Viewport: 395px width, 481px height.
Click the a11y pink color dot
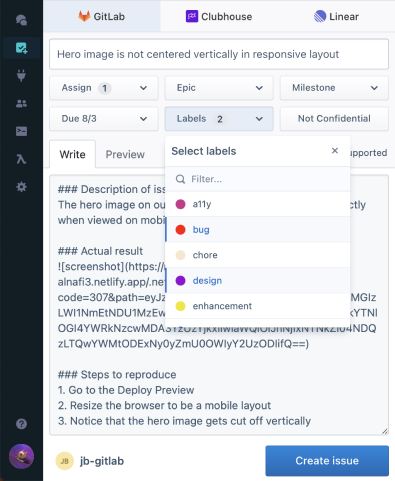pos(180,204)
